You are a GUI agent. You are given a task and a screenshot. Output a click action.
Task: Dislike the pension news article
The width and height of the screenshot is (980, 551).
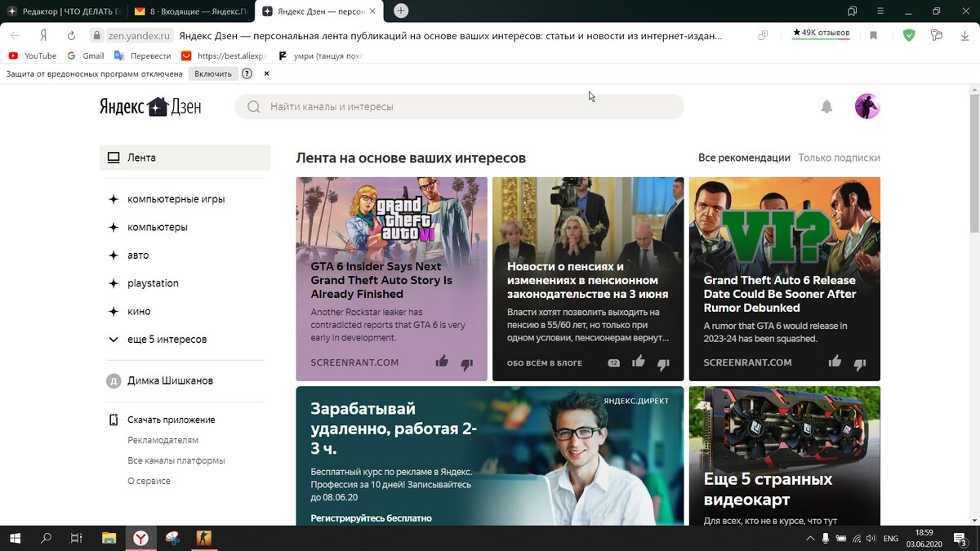pos(663,364)
